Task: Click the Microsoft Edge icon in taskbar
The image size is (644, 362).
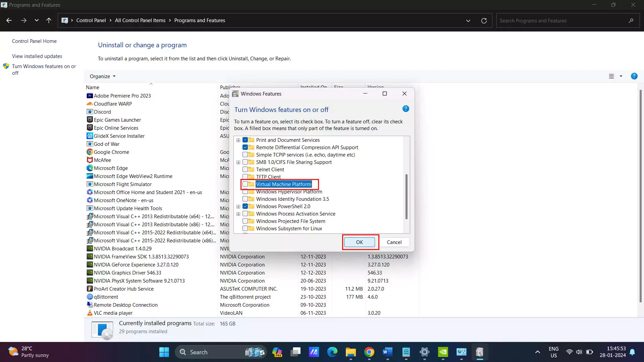Action: [x=333, y=352]
